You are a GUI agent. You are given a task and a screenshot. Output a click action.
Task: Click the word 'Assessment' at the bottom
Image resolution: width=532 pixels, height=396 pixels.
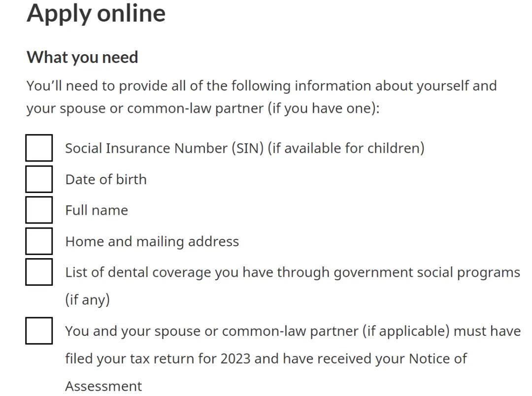(x=103, y=386)
